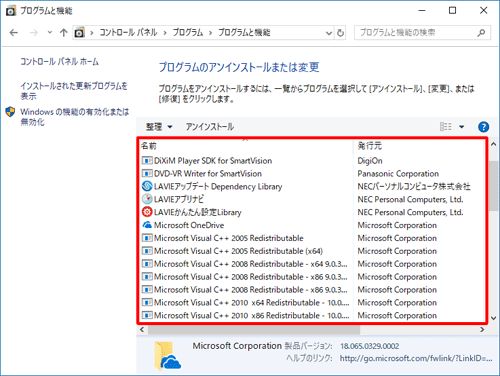Image resolution: width=500 pixels, height=376 pixels.
Task: Click the DiXiM Player SDK program icon
Action: coord(147,161)
